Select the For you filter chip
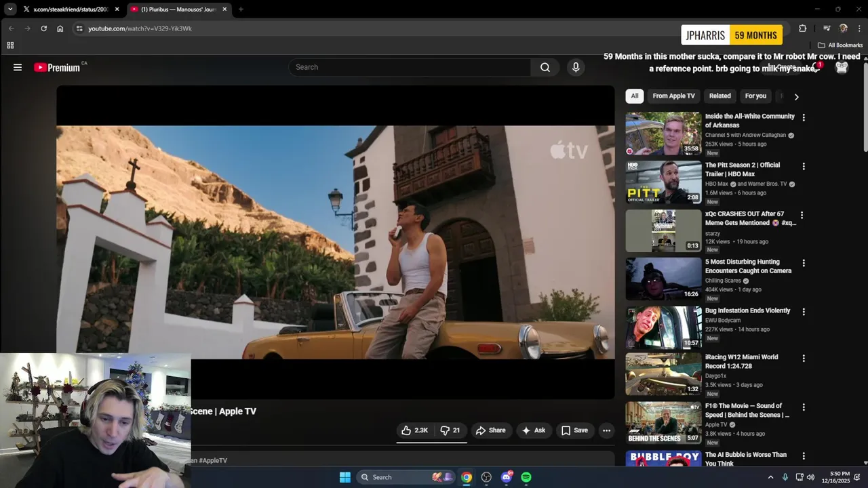868x488 pixels. click(755, 96)
